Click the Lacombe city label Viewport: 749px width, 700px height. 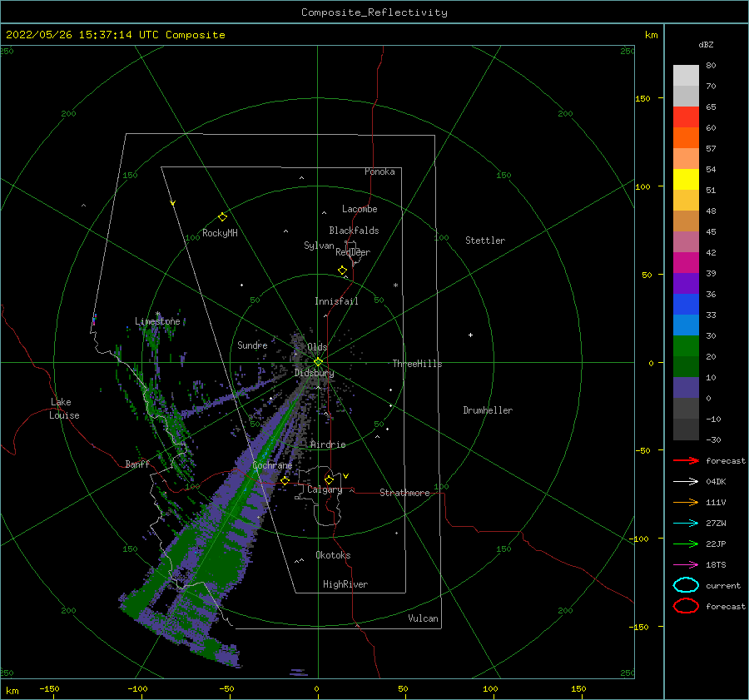click(x=360, y=209)
